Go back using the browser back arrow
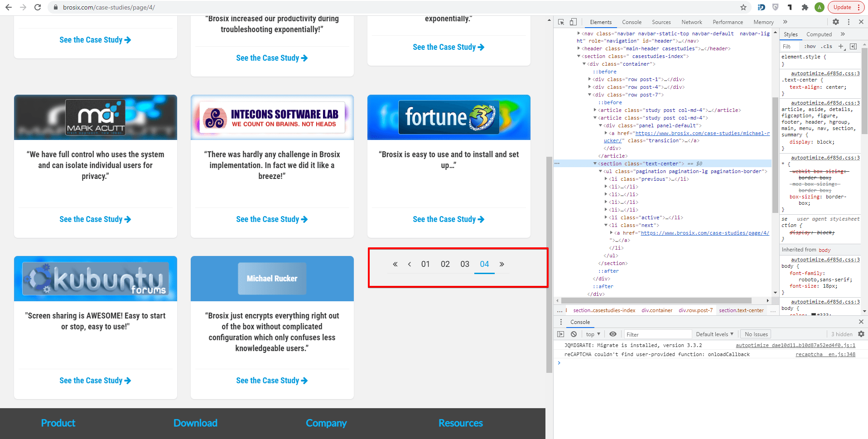This screenshot has height=439, width=868. coord(9,7)
